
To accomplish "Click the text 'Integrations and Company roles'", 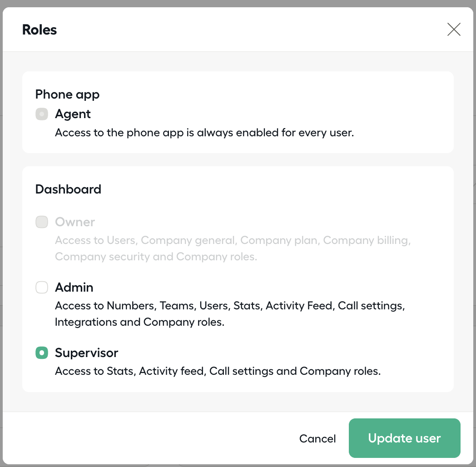I will [x=139, y=322].
